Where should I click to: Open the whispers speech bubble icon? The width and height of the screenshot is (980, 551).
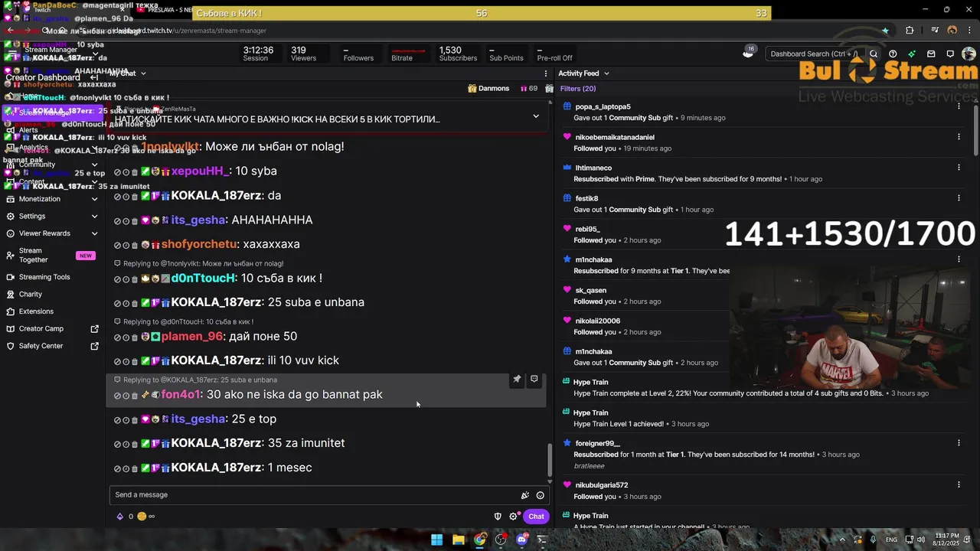(x=950, y=54)
